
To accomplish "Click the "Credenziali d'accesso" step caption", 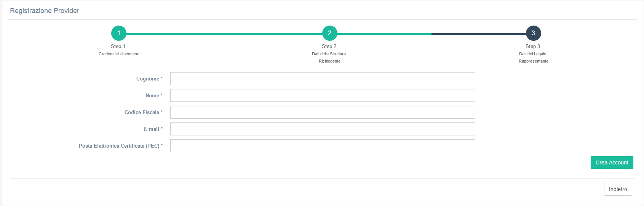I will pyautogui.click(x=119, y=54).
